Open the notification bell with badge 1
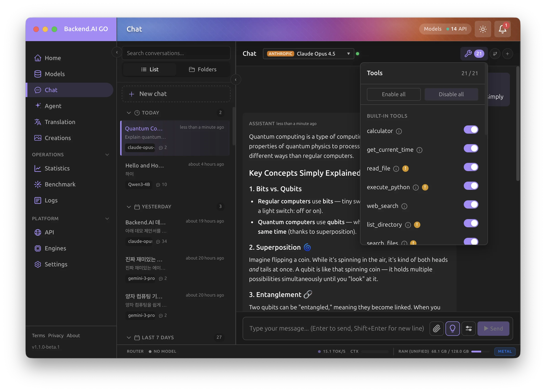Image resolution: width=546 pixels, height=392 pixels. [502, 29]
